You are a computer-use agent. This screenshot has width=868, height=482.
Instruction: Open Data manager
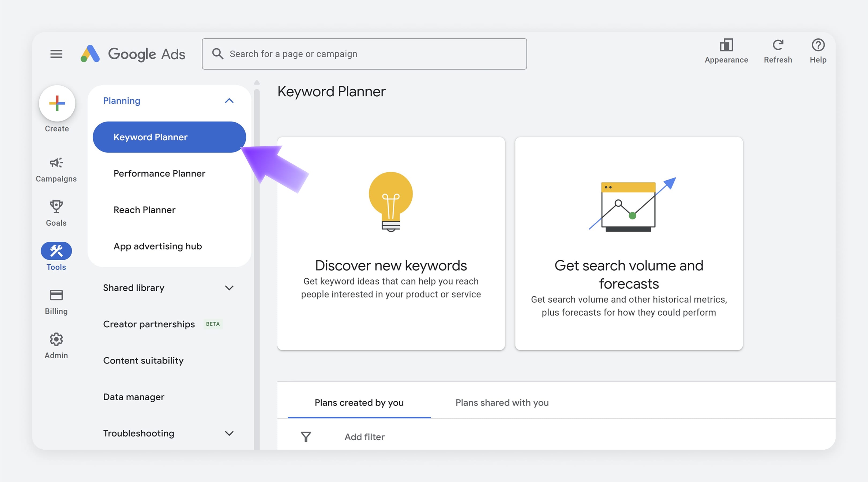(x=134, y=397)
